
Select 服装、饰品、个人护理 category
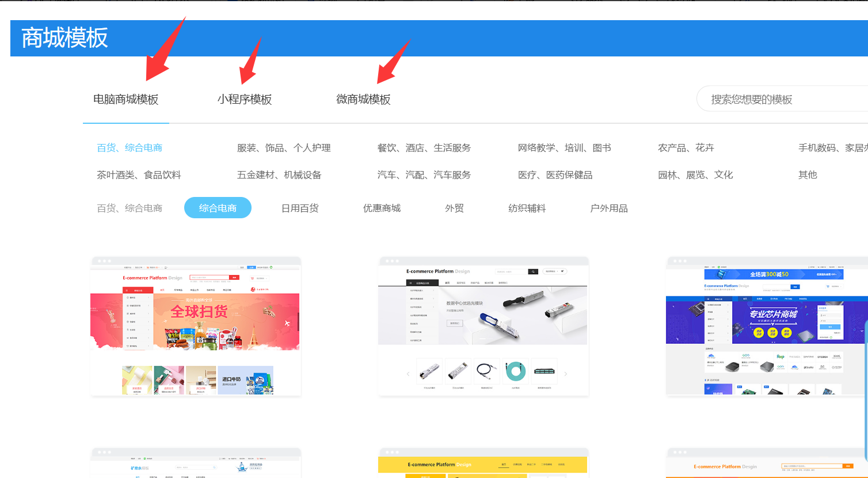(x=284, y=148)
